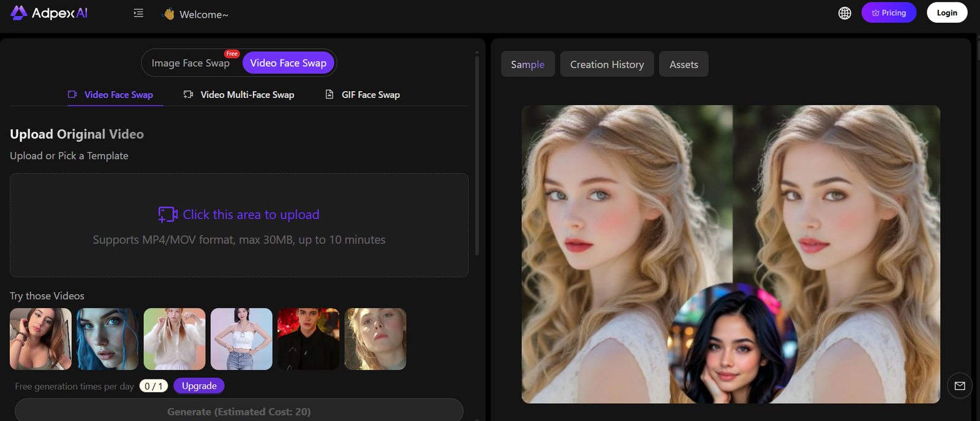
Task: Click the AdpexAI logo
Action: tap(49, 13)
